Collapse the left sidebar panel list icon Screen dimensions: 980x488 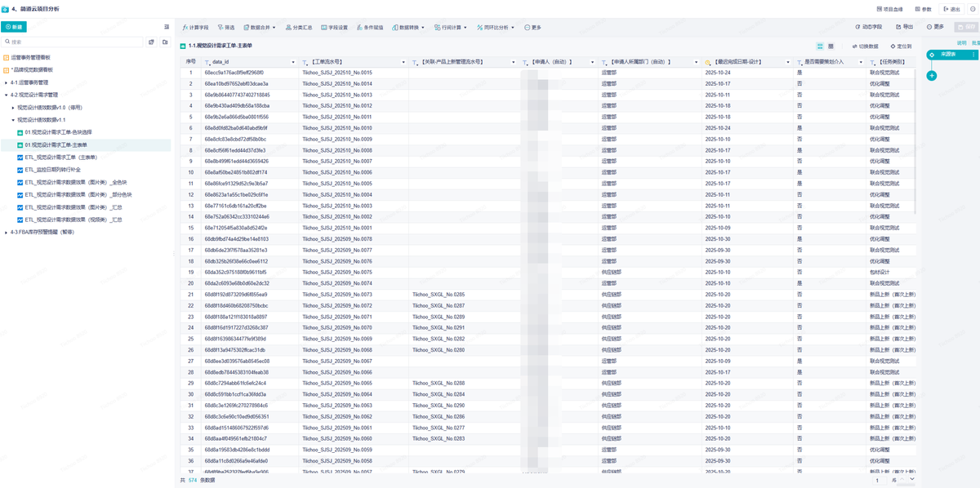point(167,27)
